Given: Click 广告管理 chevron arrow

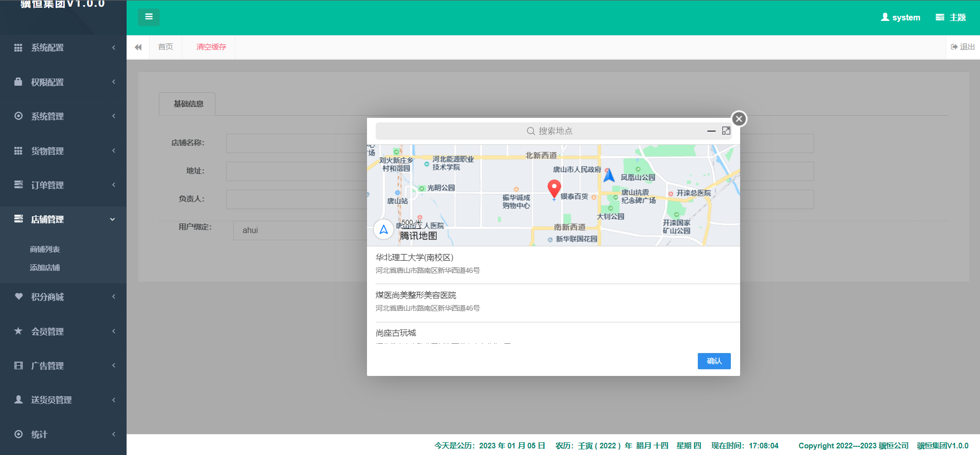Looking at the screenshot, I should (x=113, y=365).
